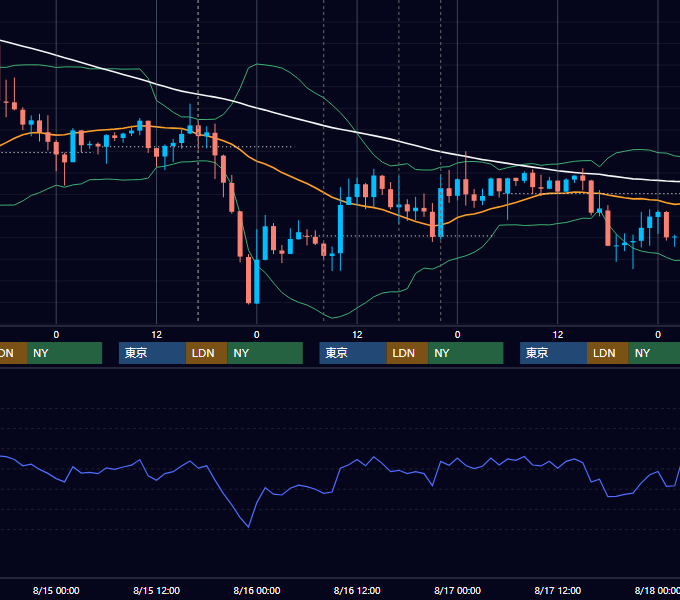Click the 8/17 00:00 date label

click(457, 590)
